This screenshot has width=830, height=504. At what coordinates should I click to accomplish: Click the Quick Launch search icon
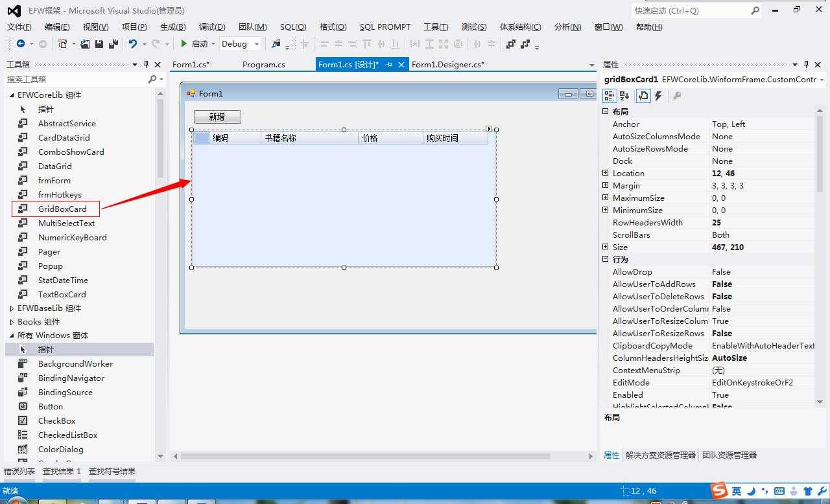(x=755, y=10)
